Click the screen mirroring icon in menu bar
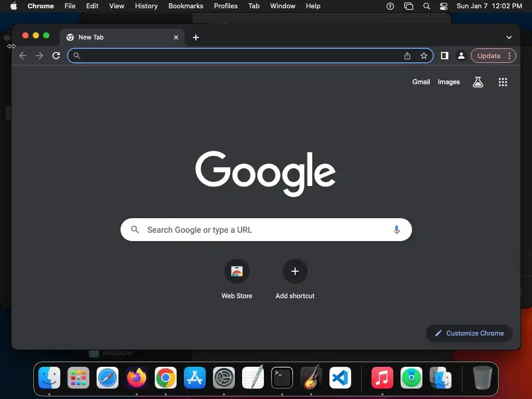This screenshot has height=399, width=532. click(408, 6)
